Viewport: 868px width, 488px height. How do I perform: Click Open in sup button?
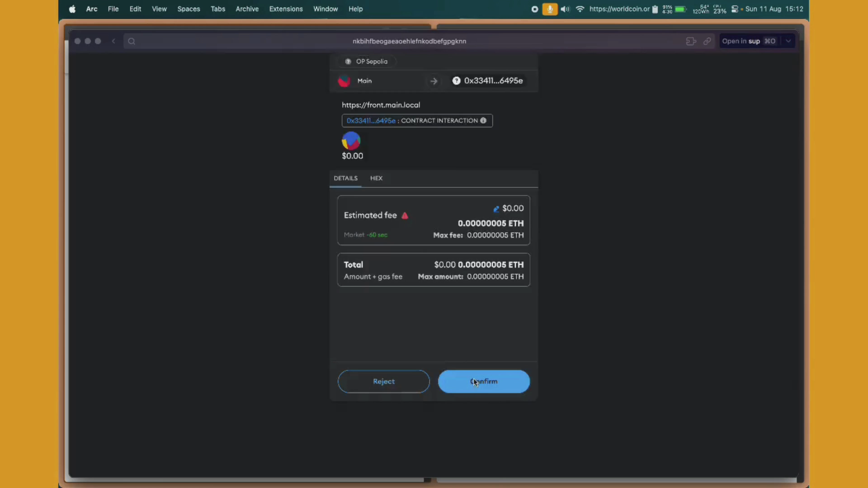(749, 41)
